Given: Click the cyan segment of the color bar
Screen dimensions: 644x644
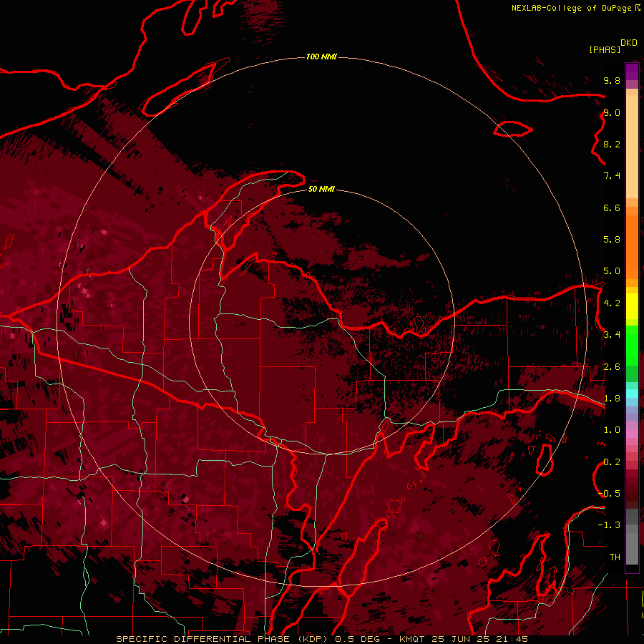Looking at the screenshot, I should [632, 393].
